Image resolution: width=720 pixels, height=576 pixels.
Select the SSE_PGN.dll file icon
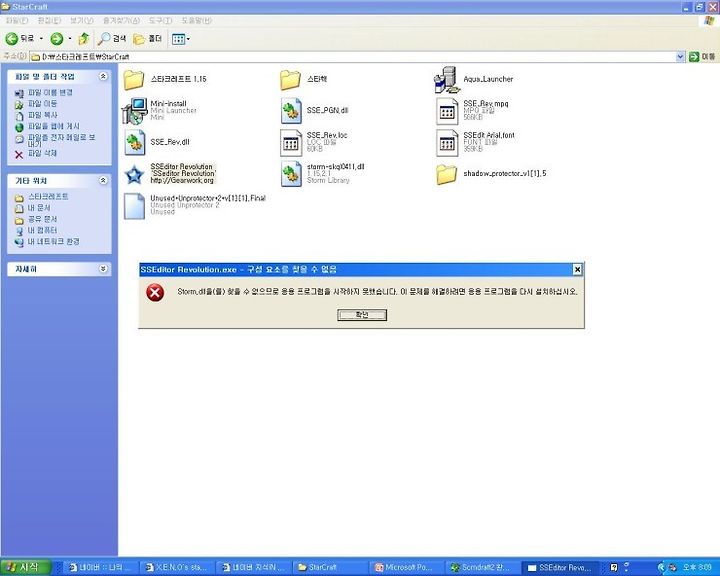pos(291,111)
